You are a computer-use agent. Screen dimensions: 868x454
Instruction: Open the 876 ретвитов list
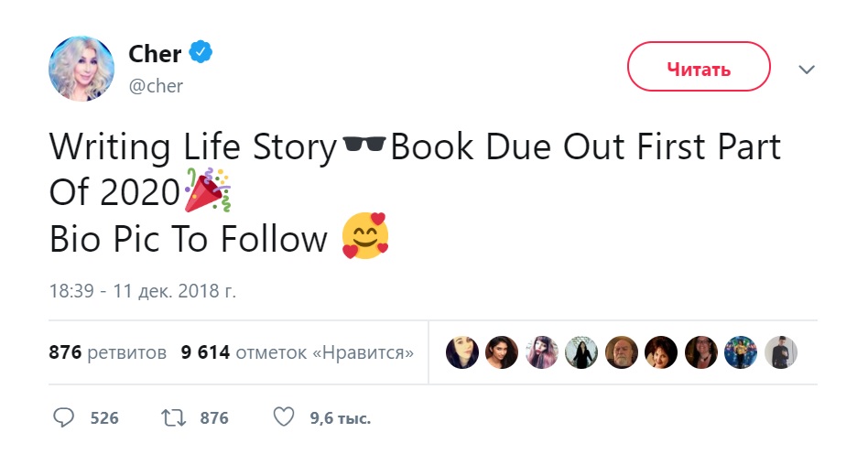[x=108, y=352]
